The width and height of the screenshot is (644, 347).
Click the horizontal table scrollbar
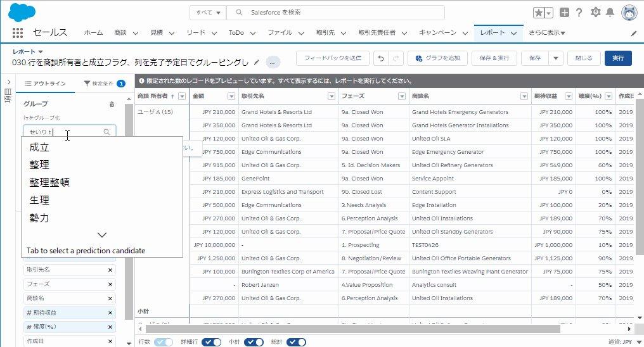click(352, 329)
